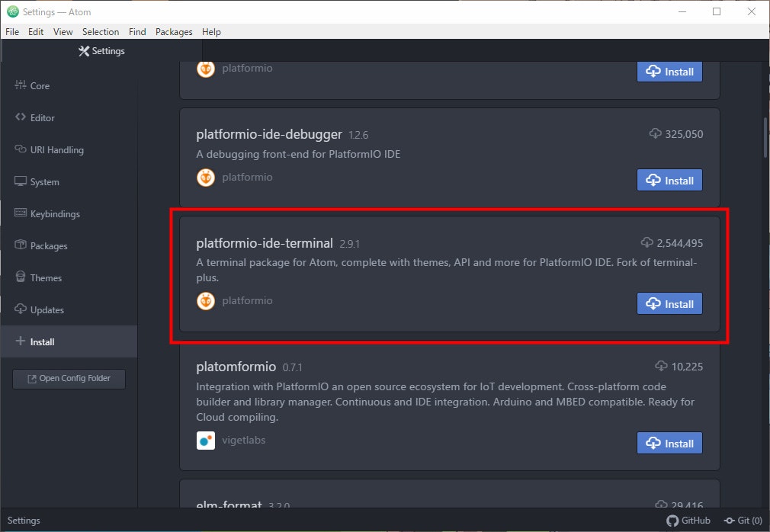Click vigetlabs author avatar icon

coord(206,441)
